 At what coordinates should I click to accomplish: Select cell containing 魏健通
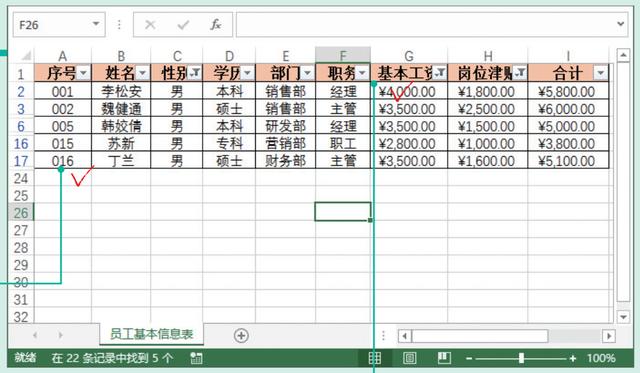(x=121, y=109)
